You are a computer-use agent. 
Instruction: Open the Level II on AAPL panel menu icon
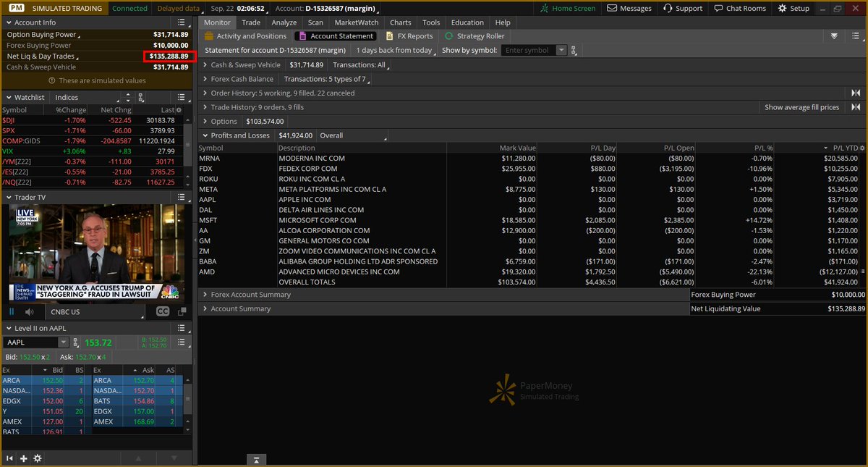(182, 328)
